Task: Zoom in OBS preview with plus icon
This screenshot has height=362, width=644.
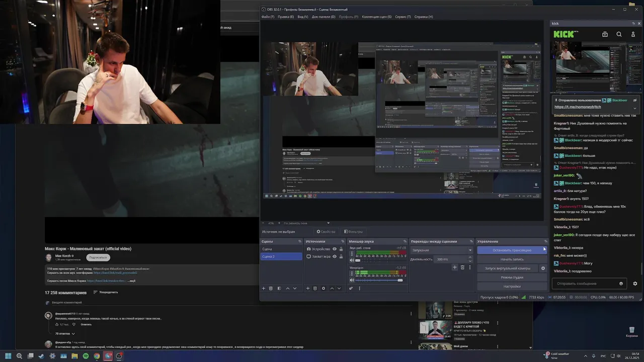Action: coord(278,223)
